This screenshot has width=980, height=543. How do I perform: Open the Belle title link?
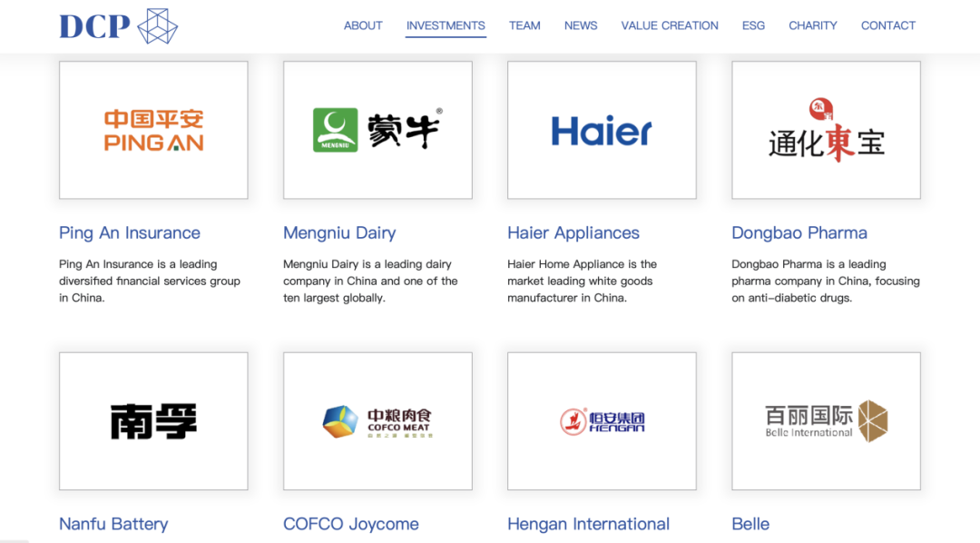[750, 524]
